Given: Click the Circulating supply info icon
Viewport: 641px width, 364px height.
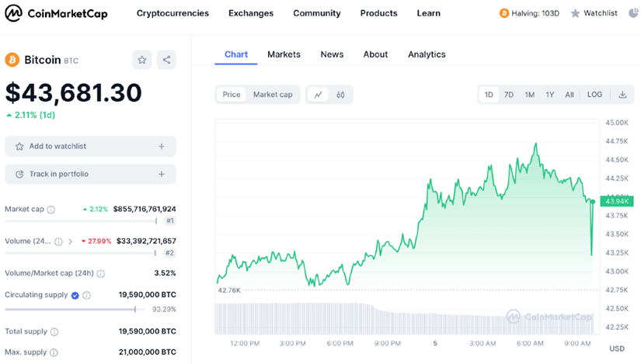Looking at the screenshot, I should [x=87, y=296].
